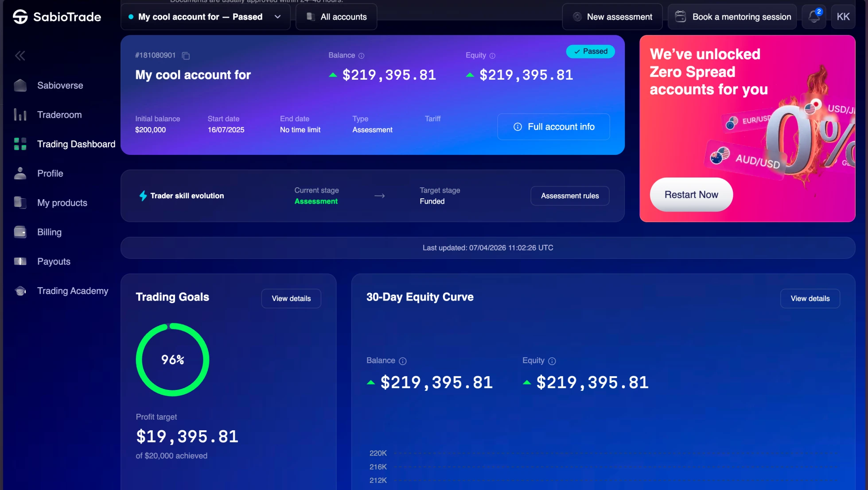
Task: Open Assessment rules
Action: (x=570, y=196)
